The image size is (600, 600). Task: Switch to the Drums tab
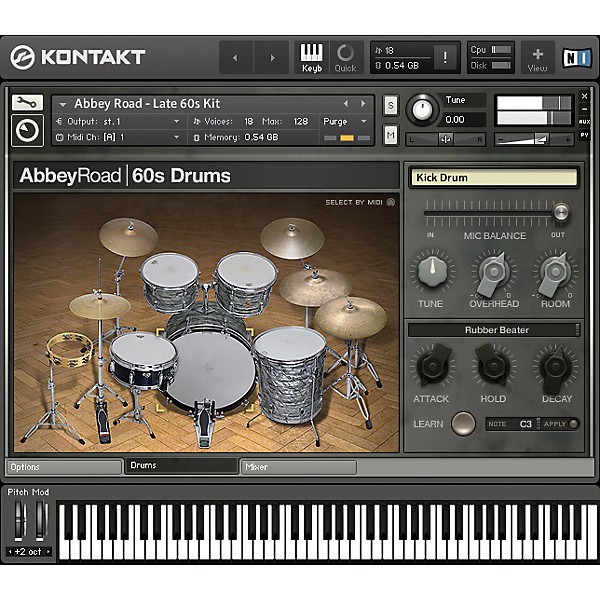click(181, 465)
